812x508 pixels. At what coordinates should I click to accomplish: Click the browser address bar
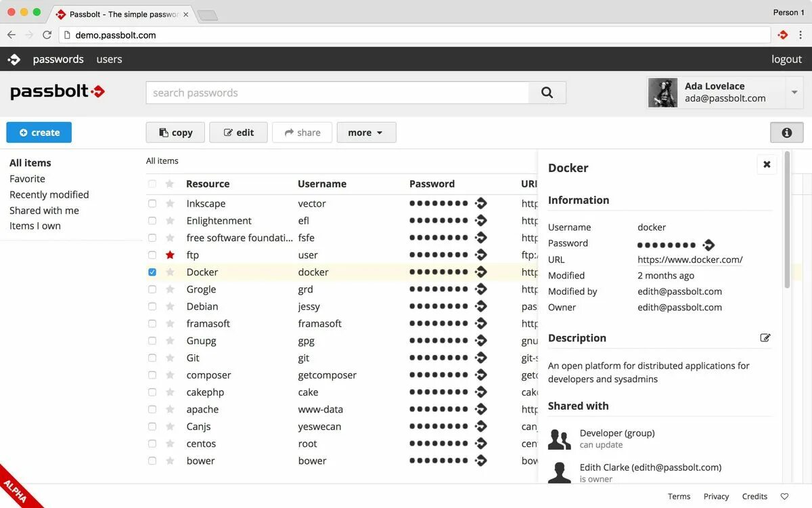coord(415,35)
